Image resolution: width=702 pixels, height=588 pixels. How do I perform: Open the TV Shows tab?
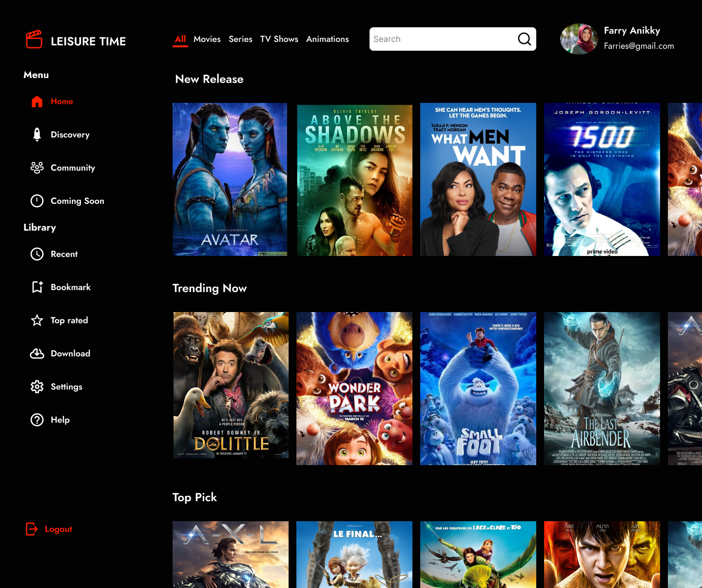click(x=279, y=39)
